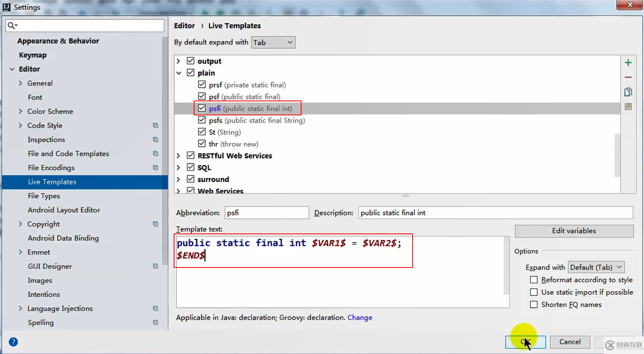
Task: Add a new live template with plus icon
Action: coord(628,62)
